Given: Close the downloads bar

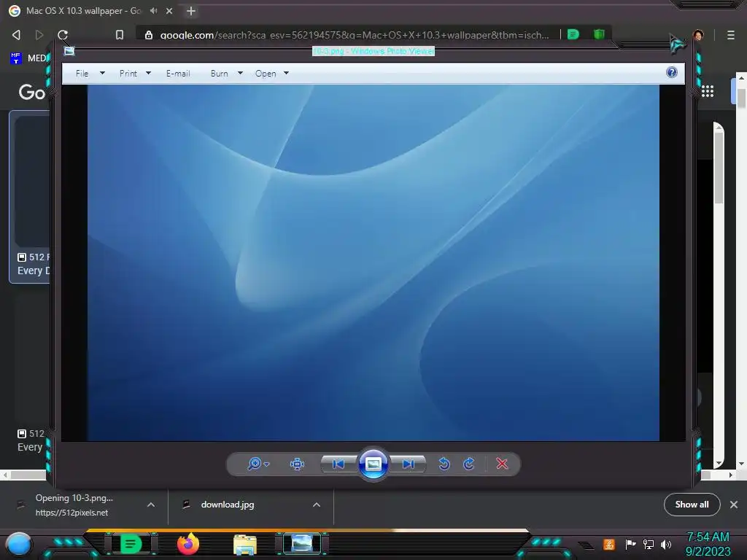Looking at the screenshot, I should point(734,505).
